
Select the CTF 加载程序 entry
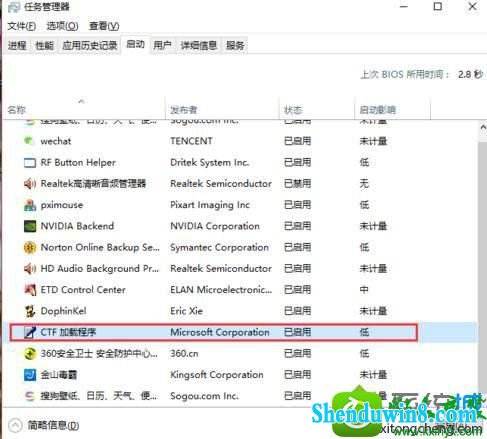(68, 332)
